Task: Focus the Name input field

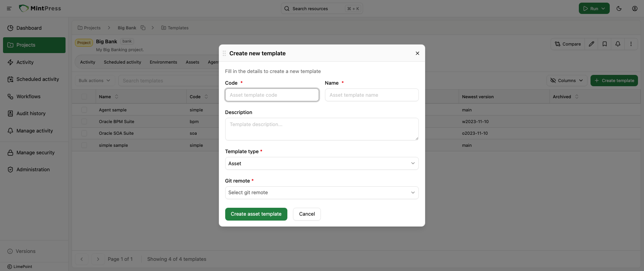Action: (372, 95)
